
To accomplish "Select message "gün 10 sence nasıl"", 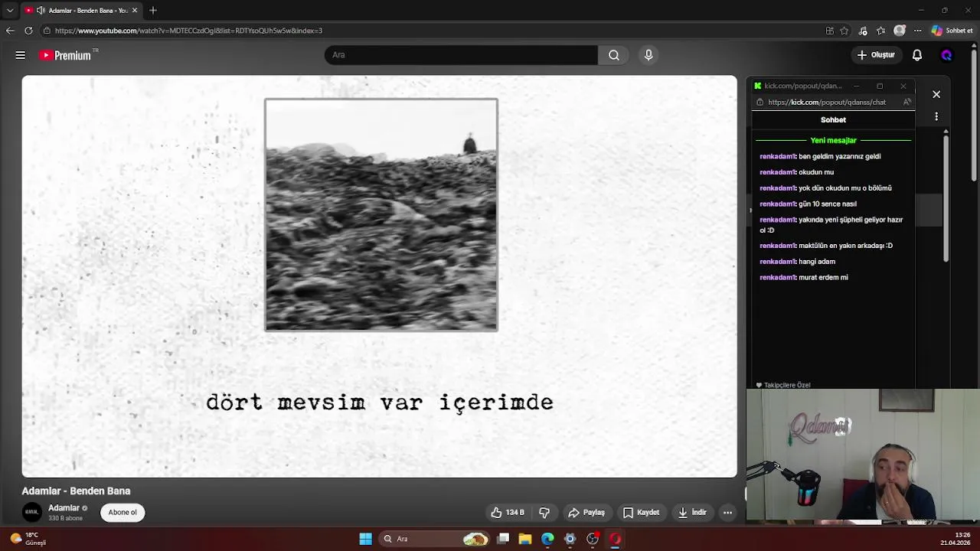I will [828, 204].
